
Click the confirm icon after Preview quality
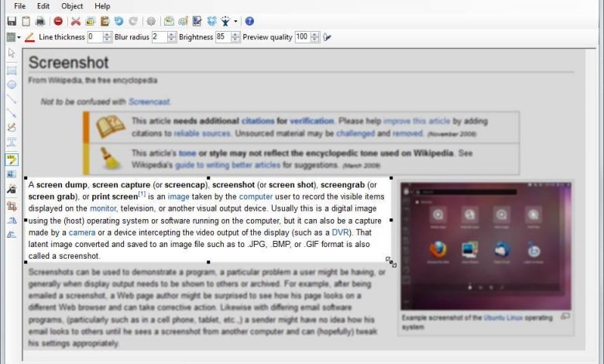(x=328, y=37)
